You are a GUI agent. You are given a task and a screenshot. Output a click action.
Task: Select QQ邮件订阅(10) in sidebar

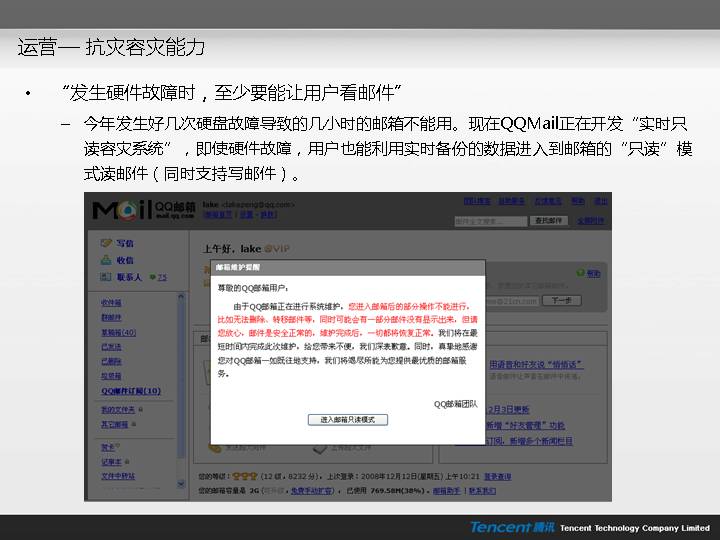pyautogui.click(x=131, y=391)
